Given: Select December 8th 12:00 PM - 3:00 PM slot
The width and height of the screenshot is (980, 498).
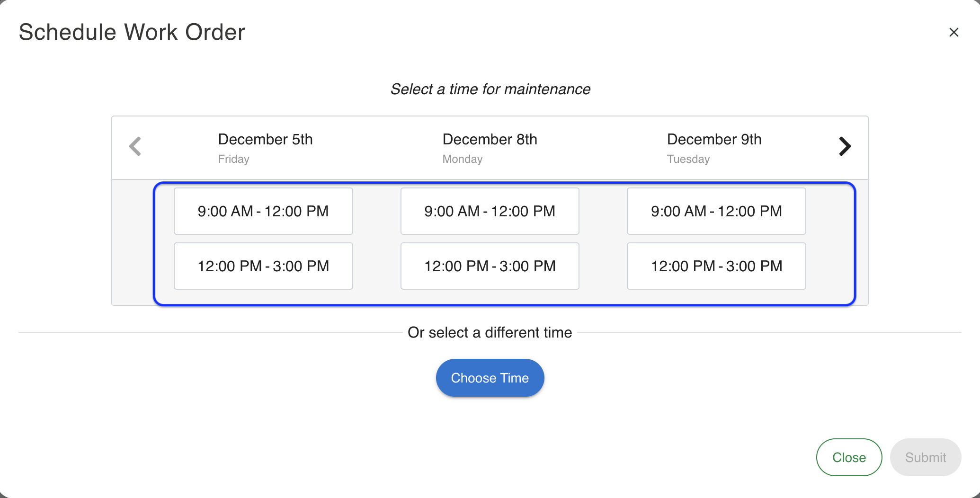Looking at the screenshot, I should [x=490, y=266].
